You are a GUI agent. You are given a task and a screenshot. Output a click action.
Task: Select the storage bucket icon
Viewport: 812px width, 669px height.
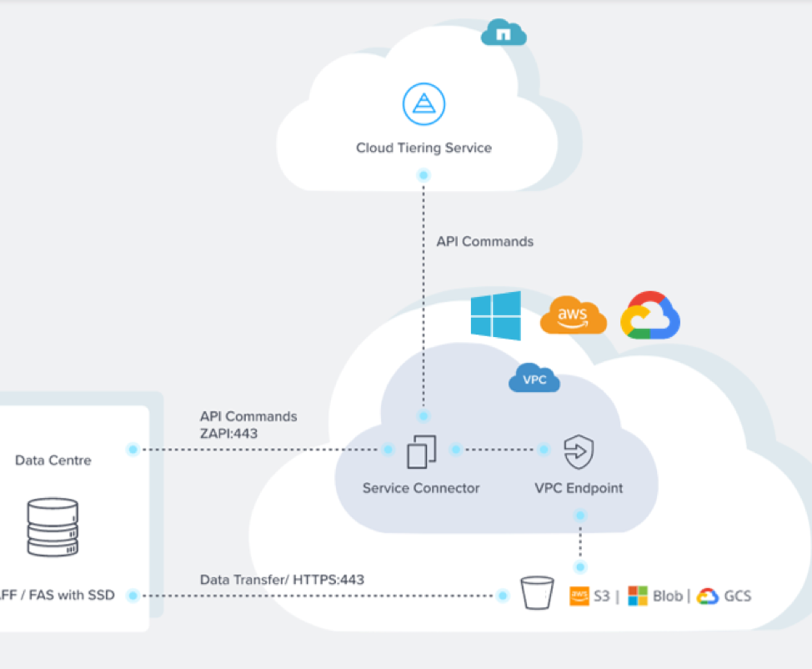(x=536, y=595)
